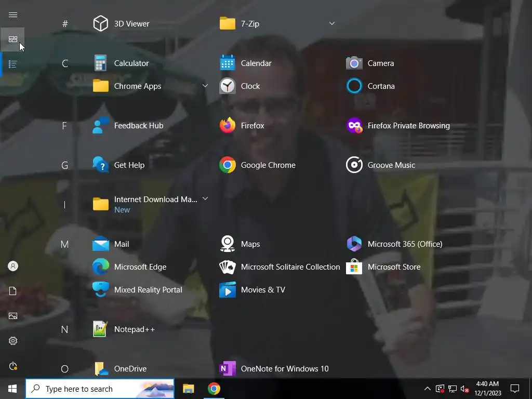This screenshot has width=532, height=399.
Task: Open Settings gear in Start sidebar
Action: tap(13, 341)
